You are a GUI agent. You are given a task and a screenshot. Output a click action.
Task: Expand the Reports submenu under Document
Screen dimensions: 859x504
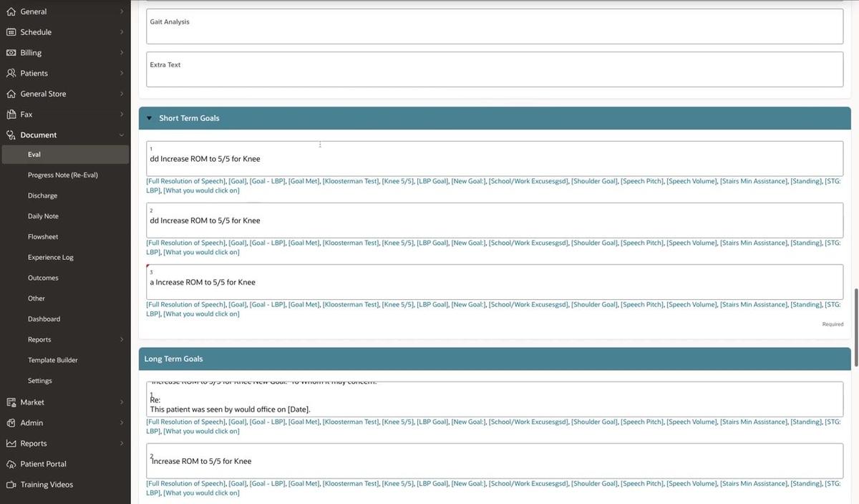pyautogui.click(x=122, y=339)
